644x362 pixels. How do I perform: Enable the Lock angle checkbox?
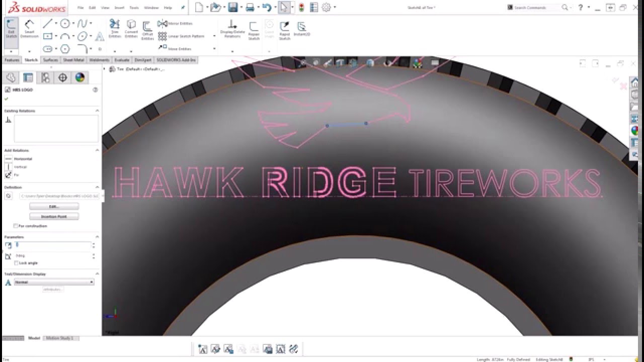pyautogui.click(x=17, y=263)
